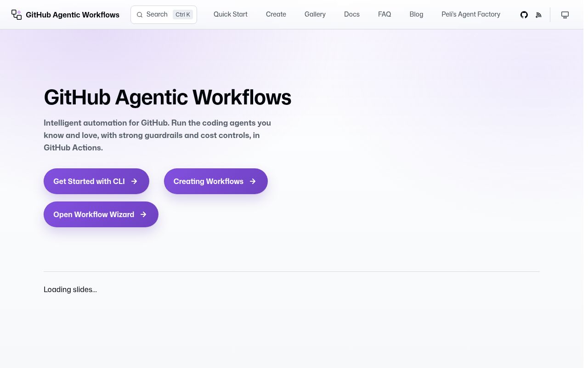Image resolution: width=588 pixels, height=368 pixels.
Task: Click the Creating Workflows button
Action: point(216,181)
